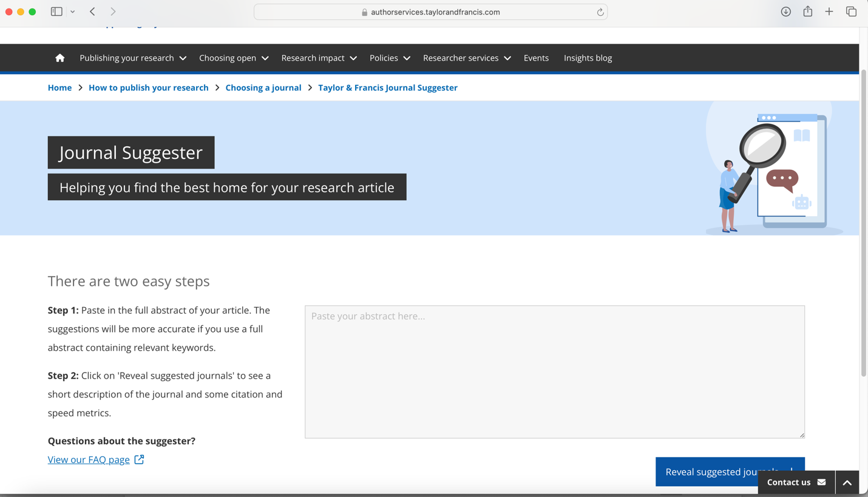This screenshot has width=868, height=497.
Task: Click the abstract paste text area
Action: 555,370
